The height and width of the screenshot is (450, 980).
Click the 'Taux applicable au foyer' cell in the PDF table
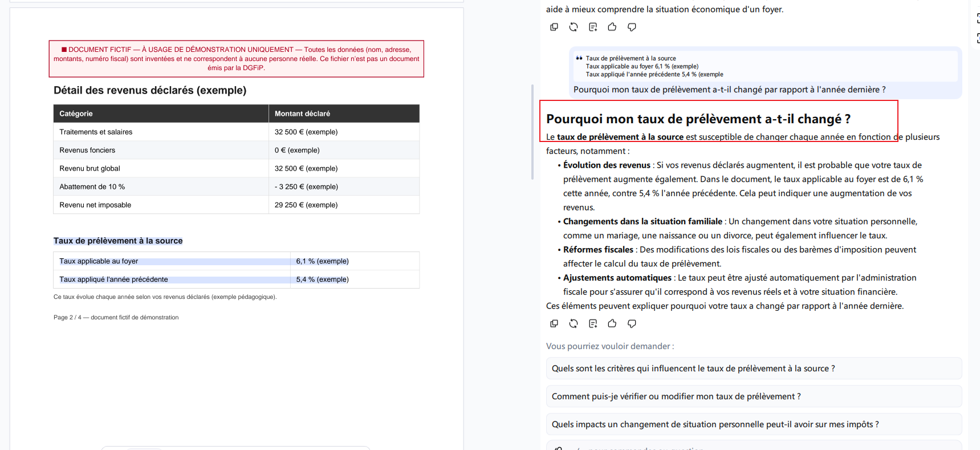pyautogui.click(x=172, y=261)
